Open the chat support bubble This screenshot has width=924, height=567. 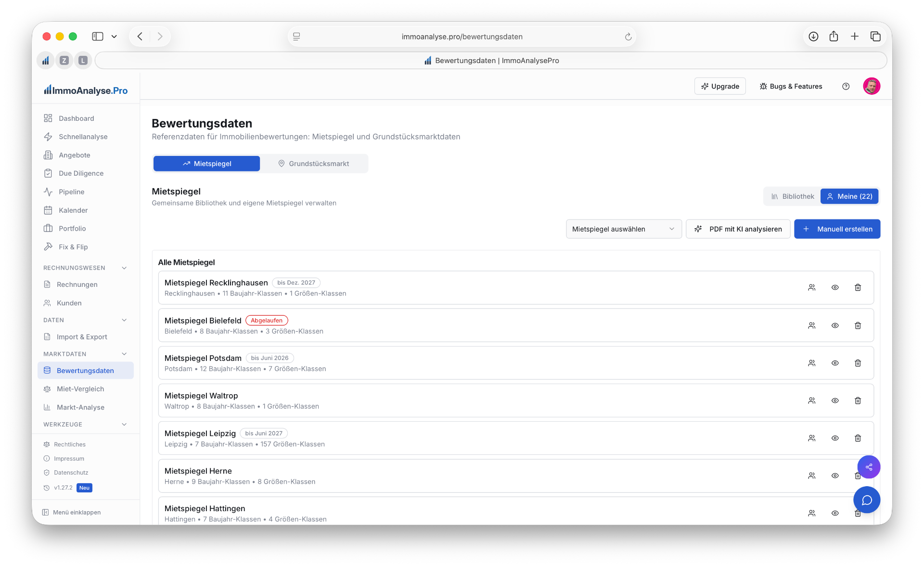tap(867, 500)
